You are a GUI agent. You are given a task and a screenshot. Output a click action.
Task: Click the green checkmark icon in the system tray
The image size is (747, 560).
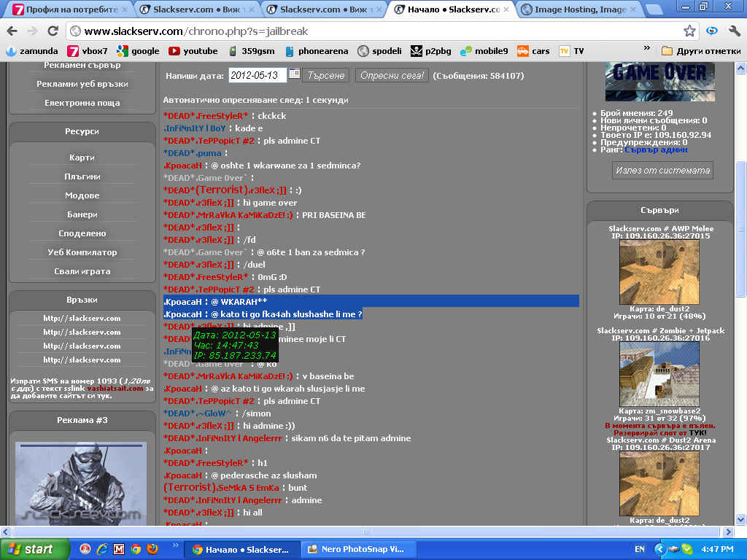[x=686, y=549]
